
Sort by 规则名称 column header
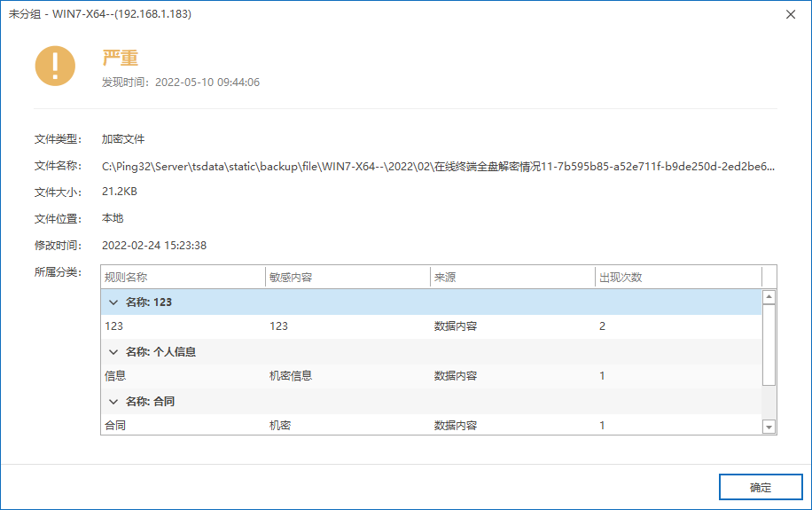(x=183, y=278)
